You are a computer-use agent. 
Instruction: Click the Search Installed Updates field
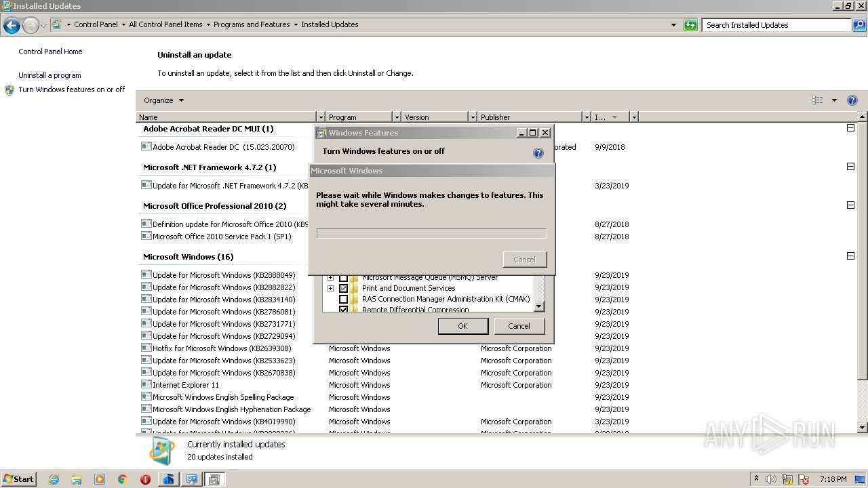[777, 25]
